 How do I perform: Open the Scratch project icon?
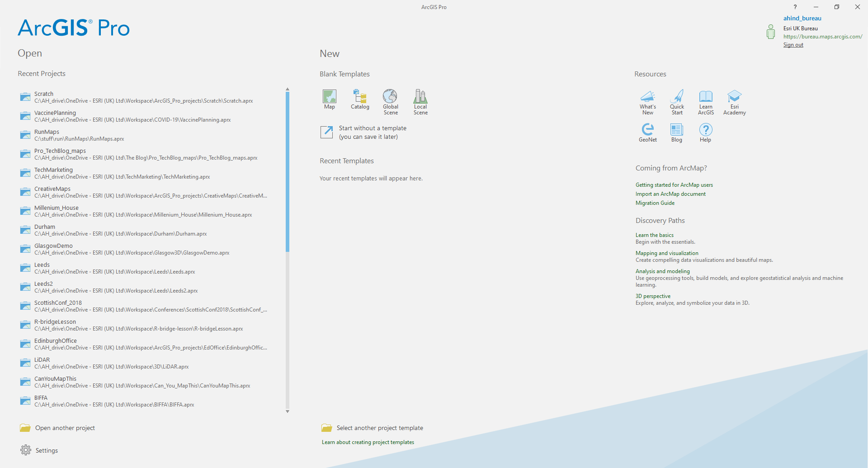[25, 97]
